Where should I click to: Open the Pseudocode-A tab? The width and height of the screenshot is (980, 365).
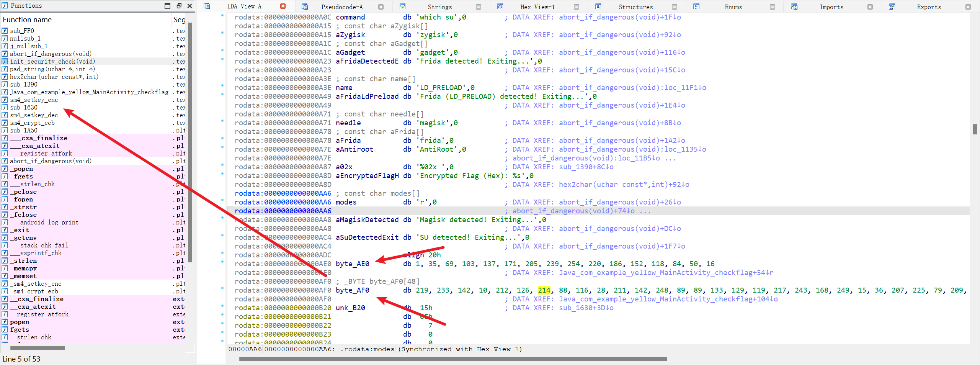341,7
